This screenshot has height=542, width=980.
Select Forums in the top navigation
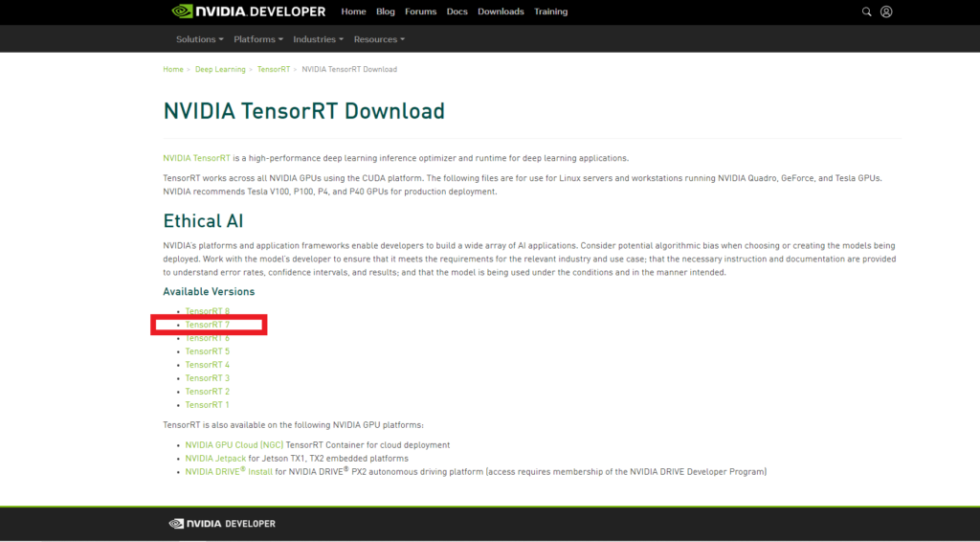[420, 11]
